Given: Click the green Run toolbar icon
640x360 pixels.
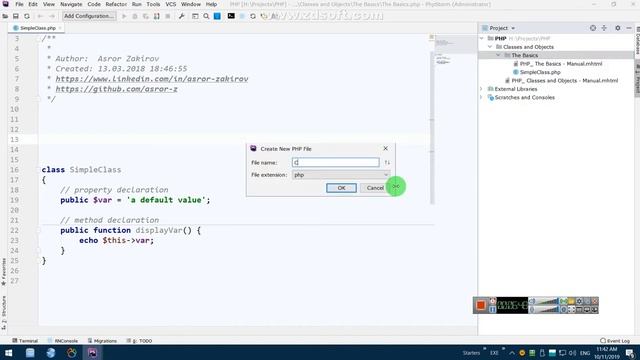Looking at the screenshot, I should click(x=124, y=16).
